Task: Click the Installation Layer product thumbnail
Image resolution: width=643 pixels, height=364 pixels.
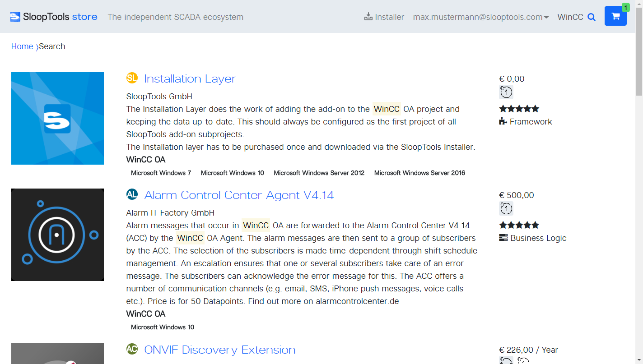Action: coord(57,118)
